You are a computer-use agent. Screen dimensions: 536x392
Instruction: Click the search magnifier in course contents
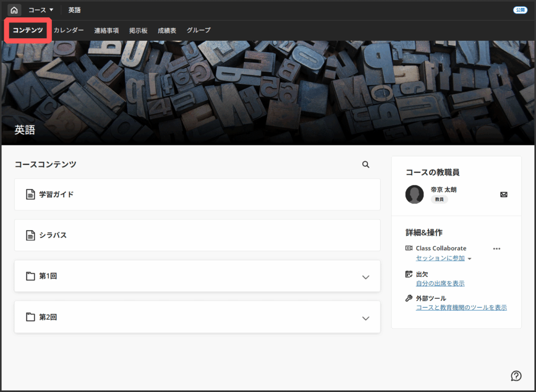point(366,164)
